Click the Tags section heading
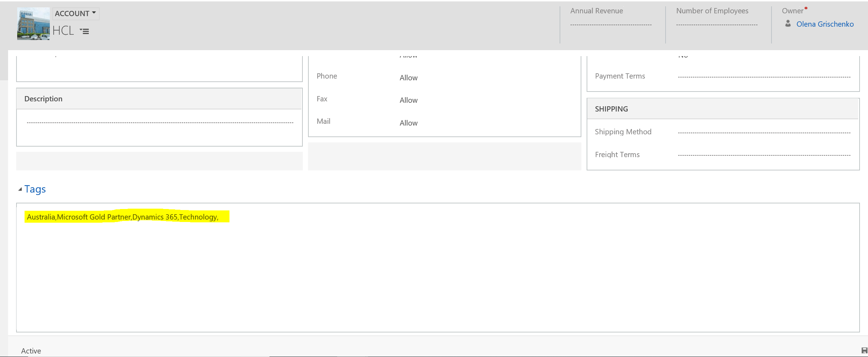The image size is (868, 357). (x=35, y=189)
